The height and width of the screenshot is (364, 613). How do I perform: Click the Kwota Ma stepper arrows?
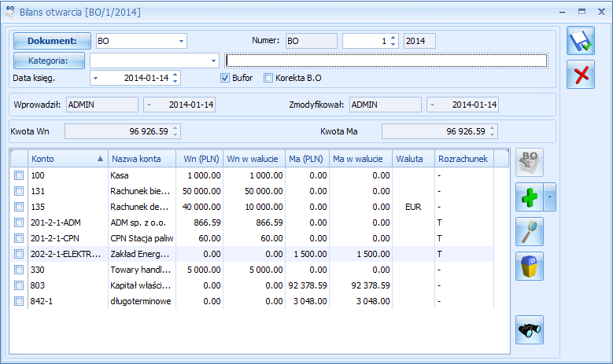click(x=492, y=131)
